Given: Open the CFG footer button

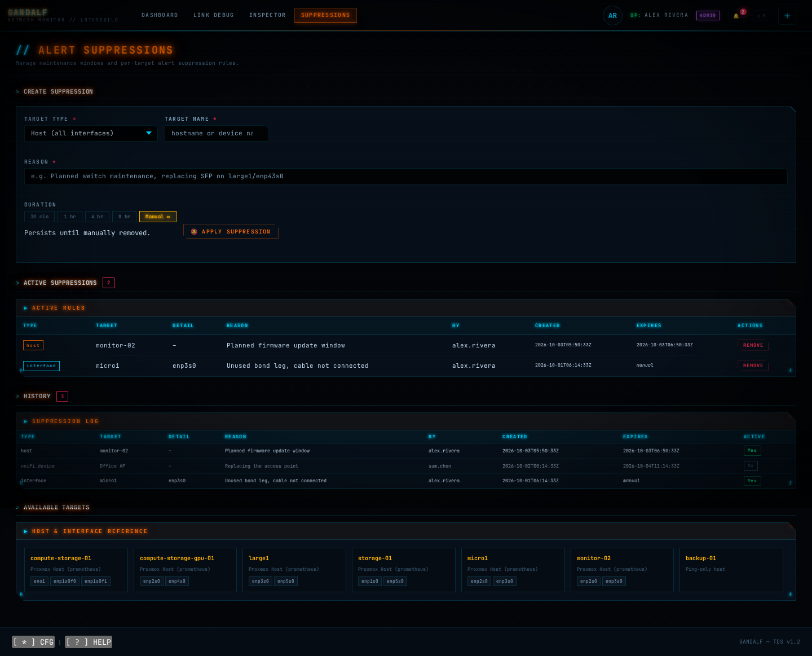Looking at the screenshot, I should coord(33,642).
